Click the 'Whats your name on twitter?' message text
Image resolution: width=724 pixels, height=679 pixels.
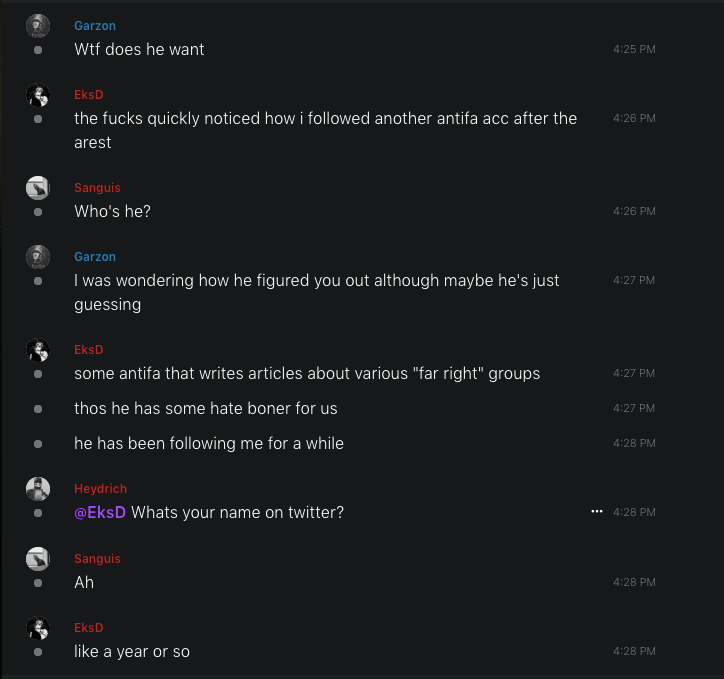(237, 513)
